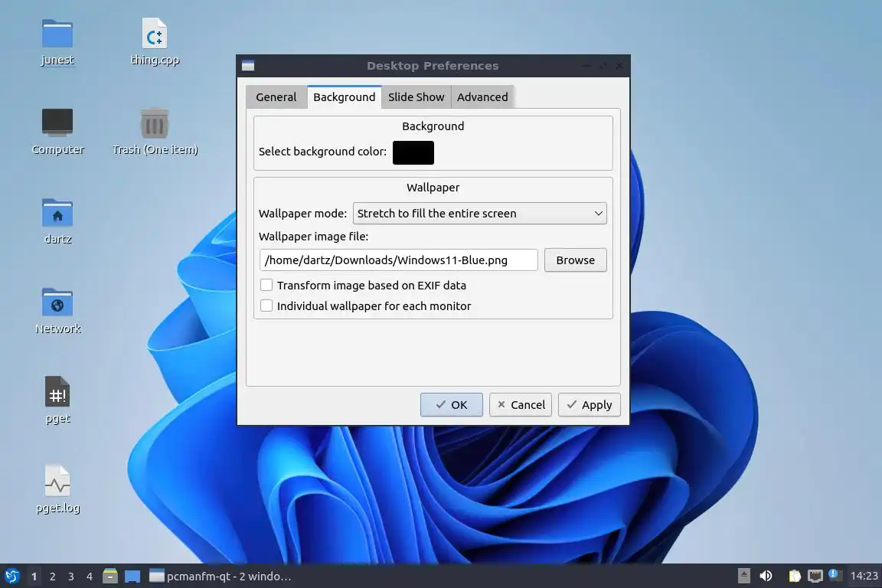Show the clock 14:23 calendar

click(x=864, y=576)
